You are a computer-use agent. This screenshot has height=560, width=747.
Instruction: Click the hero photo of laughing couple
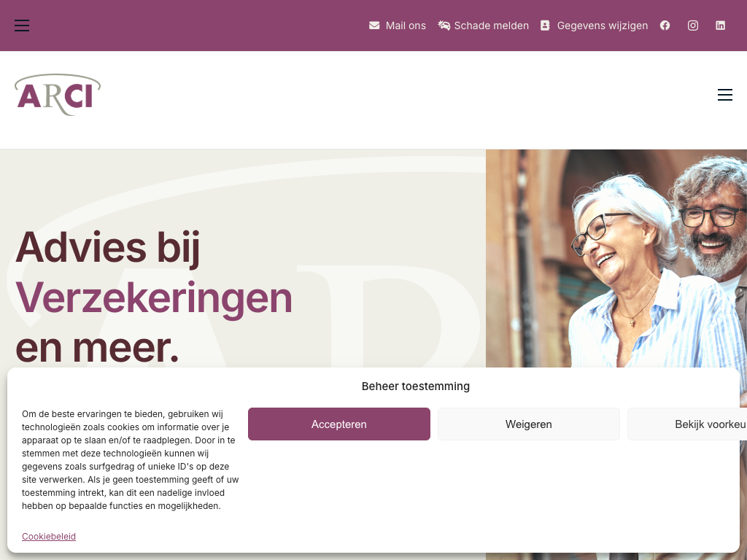(616, 258)
